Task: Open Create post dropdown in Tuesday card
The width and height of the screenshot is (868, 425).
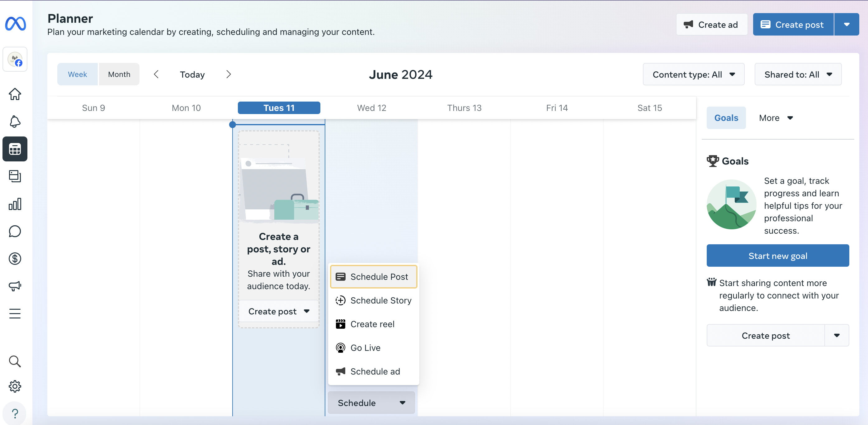Action: [279, 311]
